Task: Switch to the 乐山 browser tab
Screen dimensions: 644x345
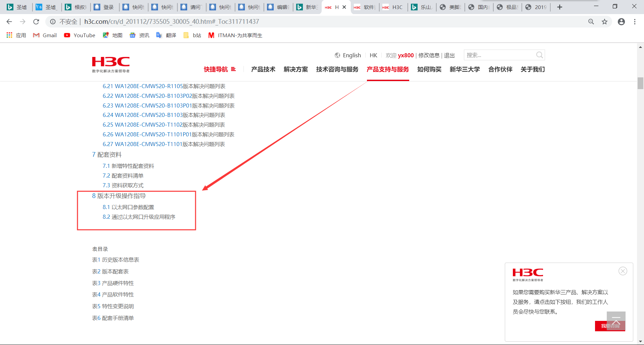Action: [422, 7]
